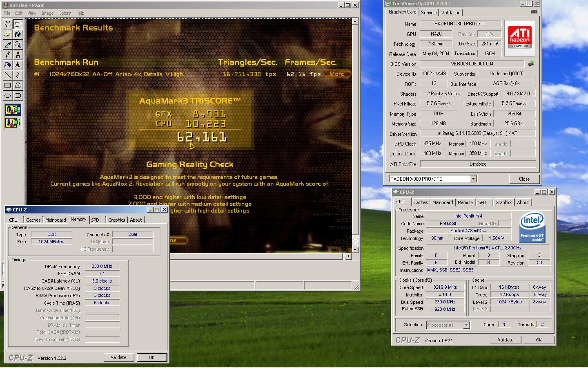
Task: Select the rectangular Select tool in Paint
Action: click(x=18, y=24)
